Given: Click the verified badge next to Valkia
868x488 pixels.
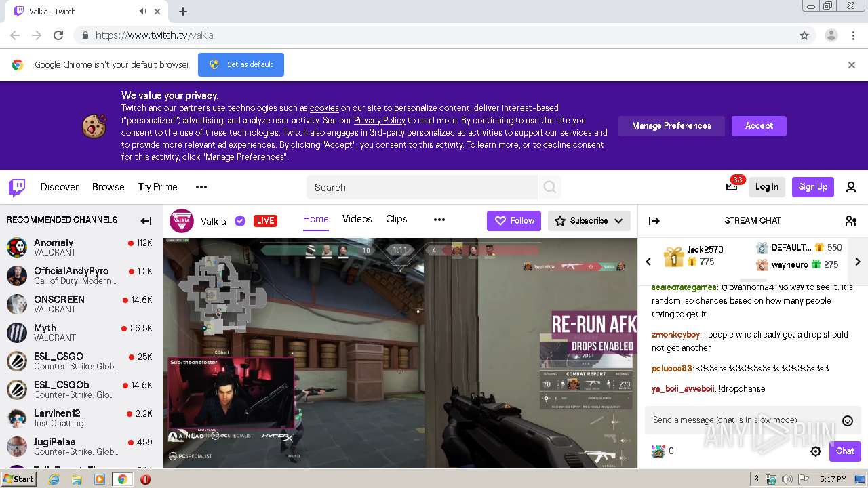Looking at the screenshot, I should [239, 221].
